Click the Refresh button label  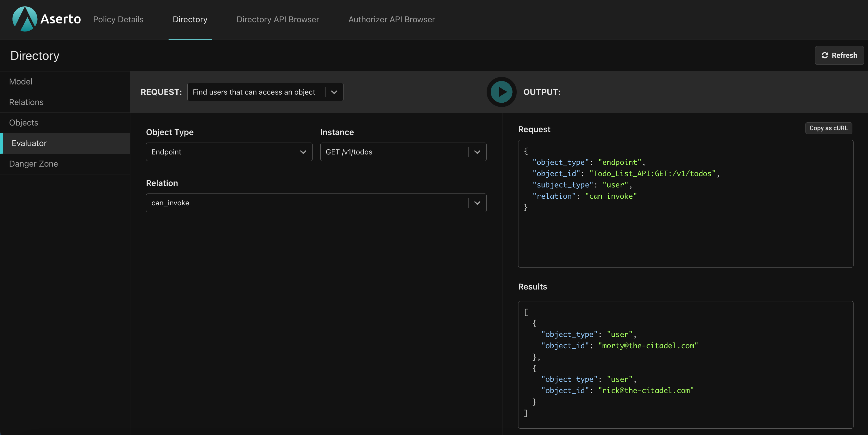pyautogui.click(x=844, y=55)
